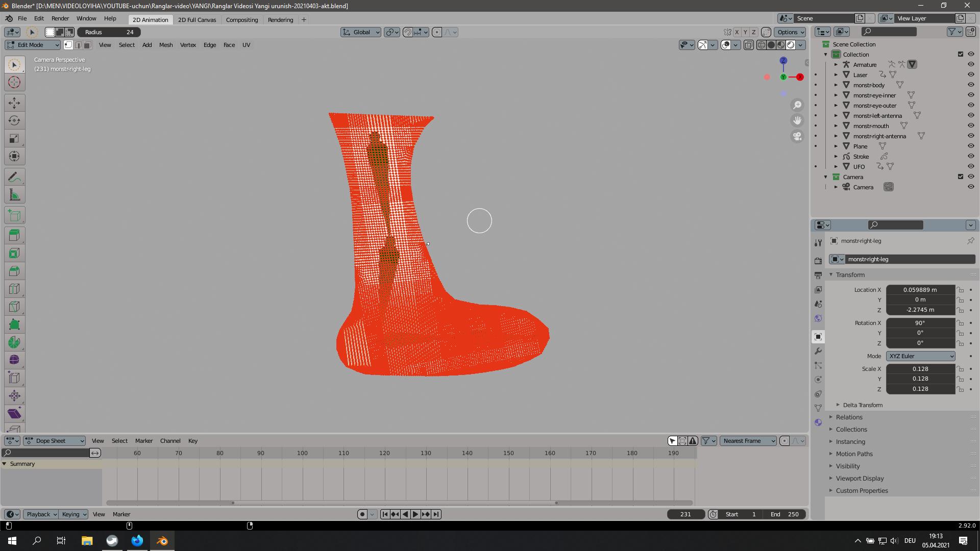
Task: Select the Rotate tool
Action: [x=14, y=120]
